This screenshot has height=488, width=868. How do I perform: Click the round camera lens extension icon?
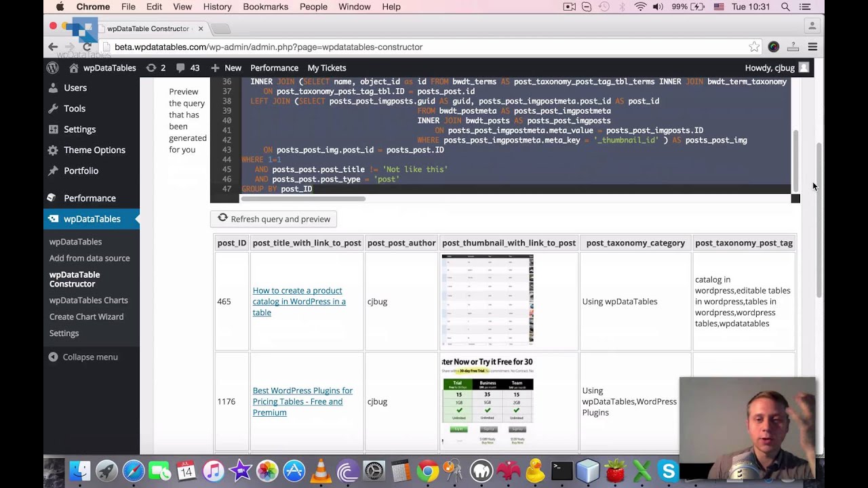774,47
